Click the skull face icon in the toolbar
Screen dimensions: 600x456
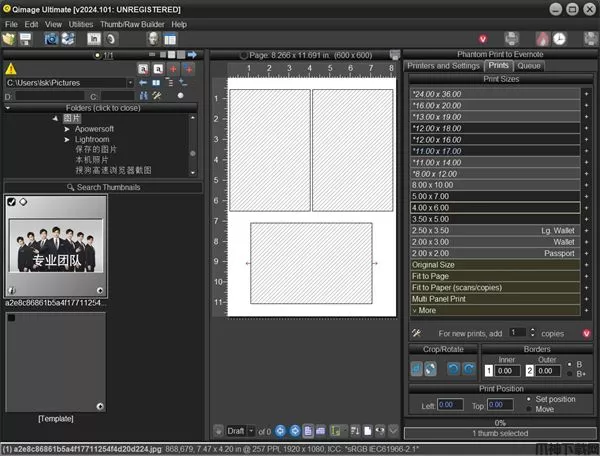(152, 38)
